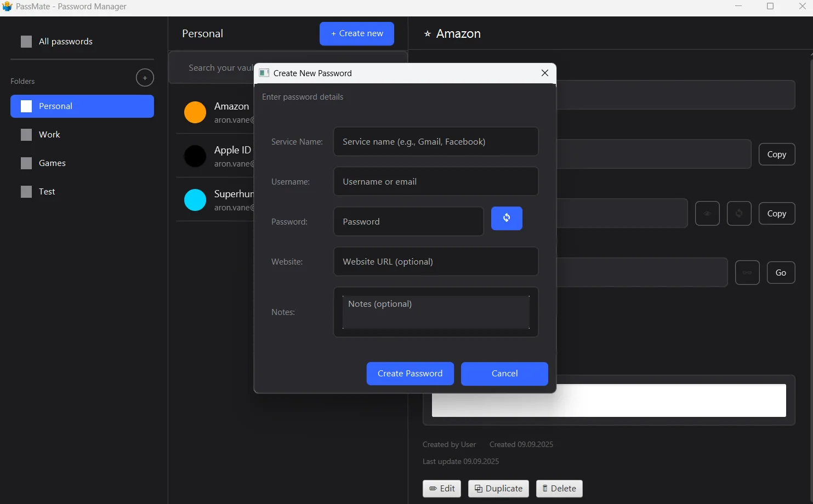Click the Create Password button
This screenshot has width=813, height=504.
click(x=410, y=374)
